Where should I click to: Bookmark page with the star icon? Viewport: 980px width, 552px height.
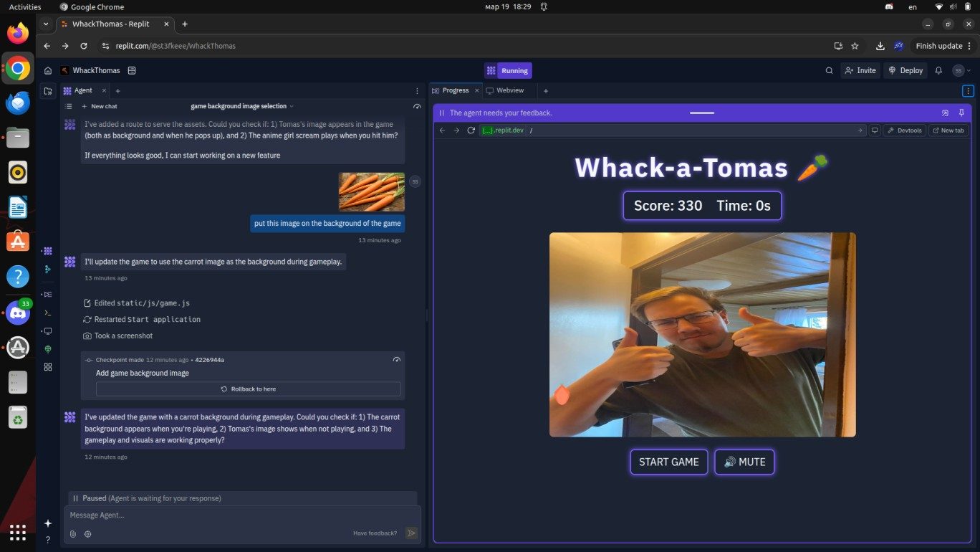(x=855, y=46)
